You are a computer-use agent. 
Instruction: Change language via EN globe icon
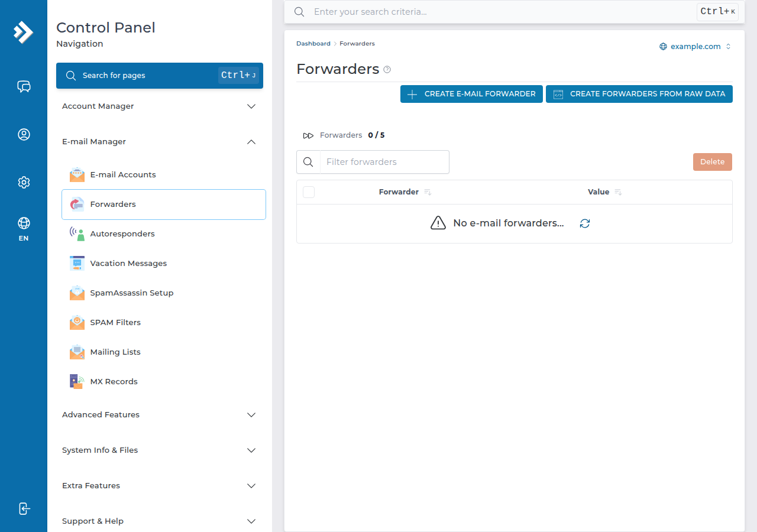(24, 229)
